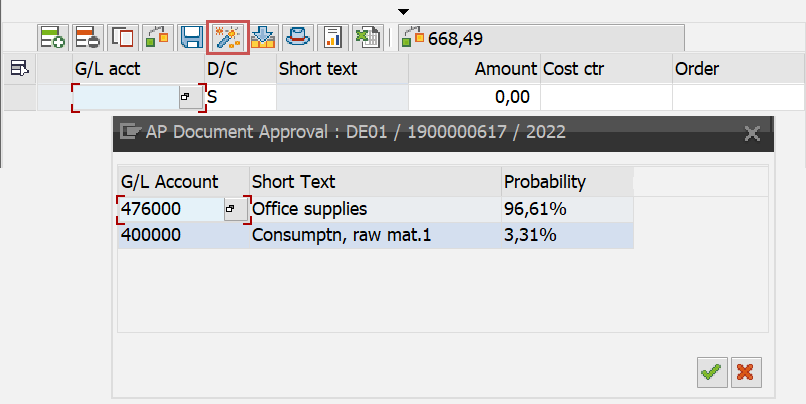Click the magic wand proposal icon

(224, 38)
